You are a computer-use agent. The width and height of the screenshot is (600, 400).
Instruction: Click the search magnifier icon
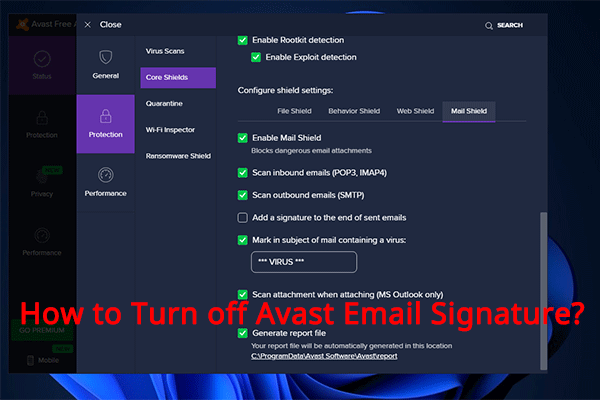point(489,26)
